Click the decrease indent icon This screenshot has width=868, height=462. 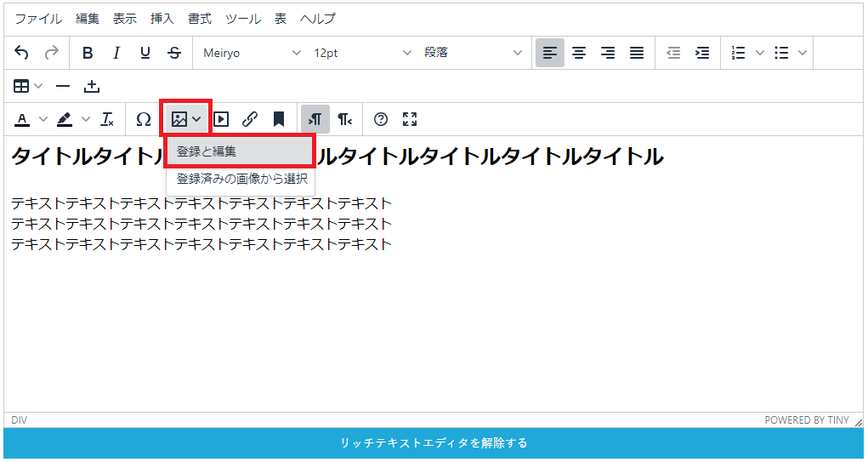click(673, 54)
